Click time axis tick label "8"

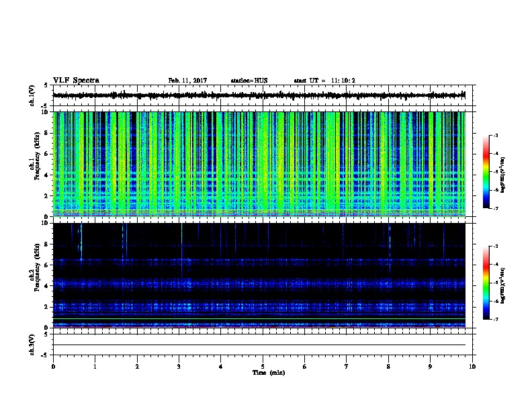pos(388,367)
